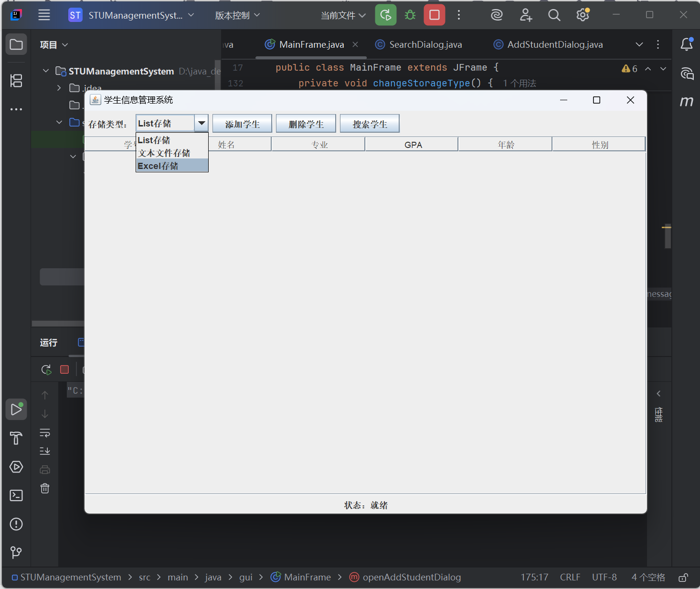Select Excel存储 in the dropdown list
700x589 pixels.
click(172, 166)
